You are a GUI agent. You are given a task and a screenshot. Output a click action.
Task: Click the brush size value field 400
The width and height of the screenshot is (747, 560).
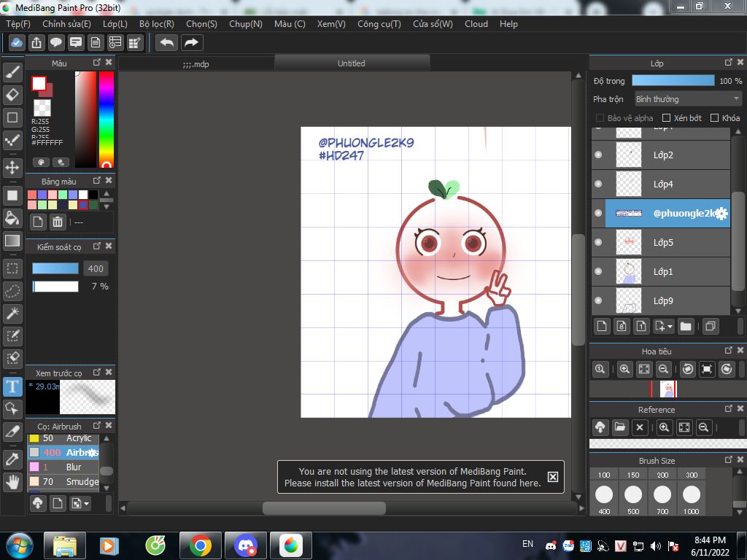96,268
